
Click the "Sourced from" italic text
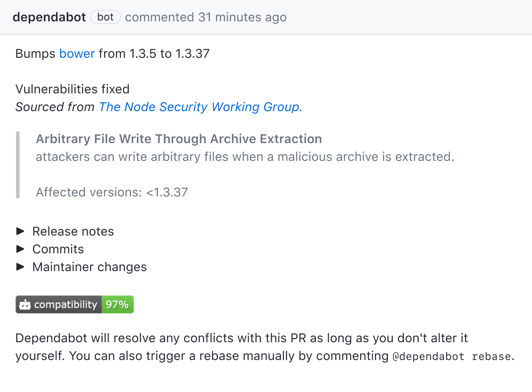click(x=55, y=107)
